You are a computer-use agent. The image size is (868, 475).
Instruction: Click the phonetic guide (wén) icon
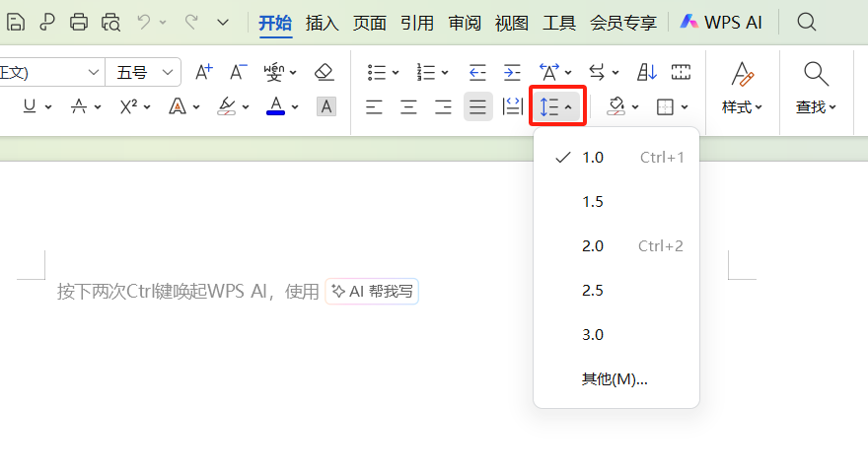(274, 72)
